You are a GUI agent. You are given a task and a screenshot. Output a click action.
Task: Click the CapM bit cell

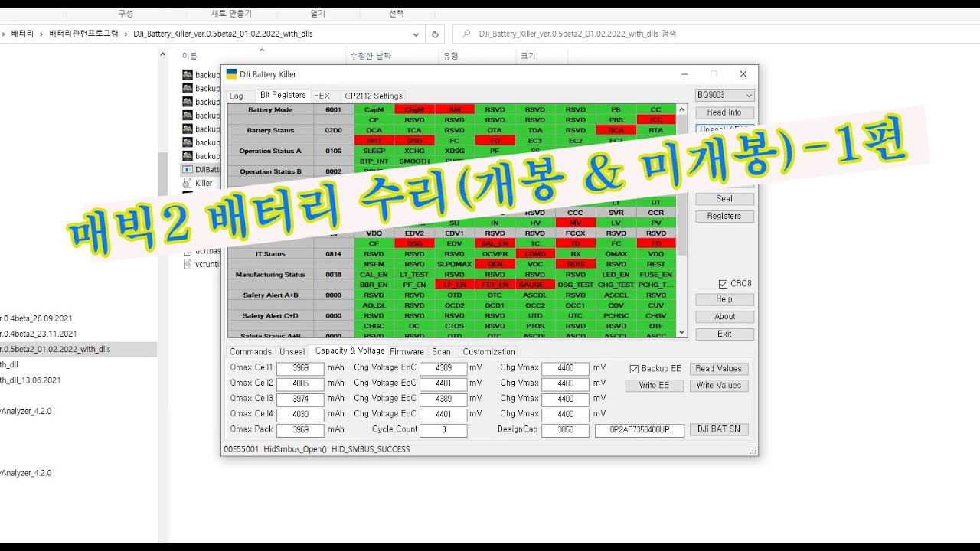pyautogui.click(x=374, y=109)
